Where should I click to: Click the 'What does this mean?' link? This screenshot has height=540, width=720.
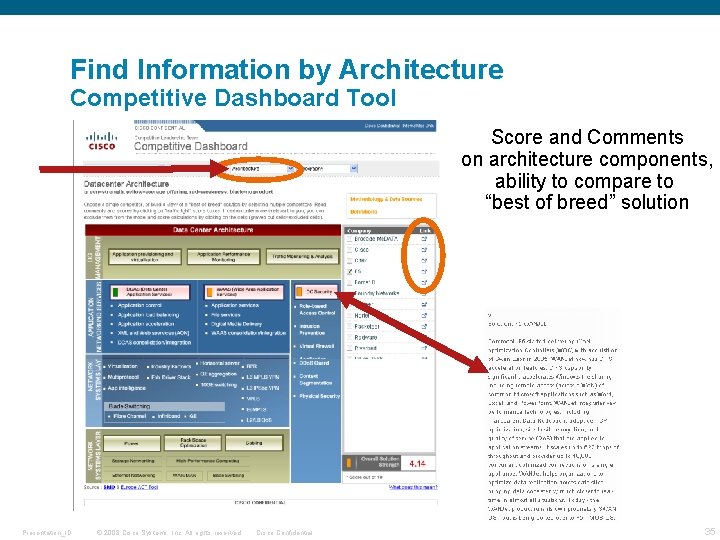(x=413, y=487)
